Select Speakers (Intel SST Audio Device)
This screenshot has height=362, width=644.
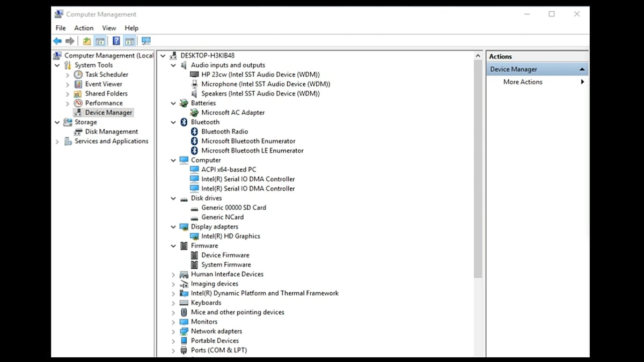tap(260, 93)
